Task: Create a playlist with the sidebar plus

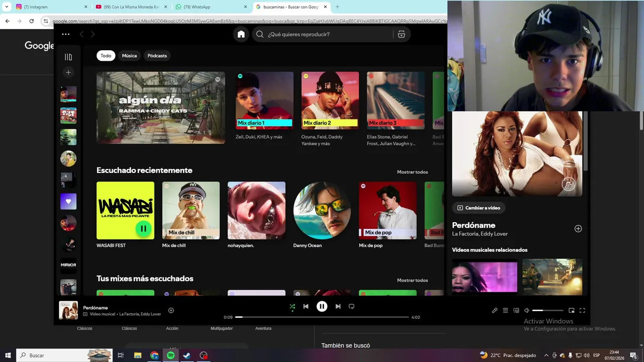Action: pyautogui.click(x=68, y=72)
